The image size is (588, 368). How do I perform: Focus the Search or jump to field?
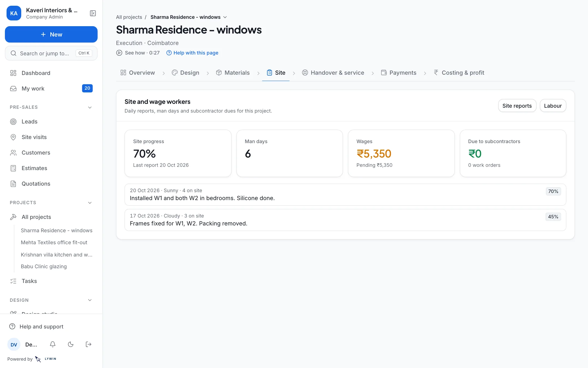pyautogui.click(x=51, y=53)
